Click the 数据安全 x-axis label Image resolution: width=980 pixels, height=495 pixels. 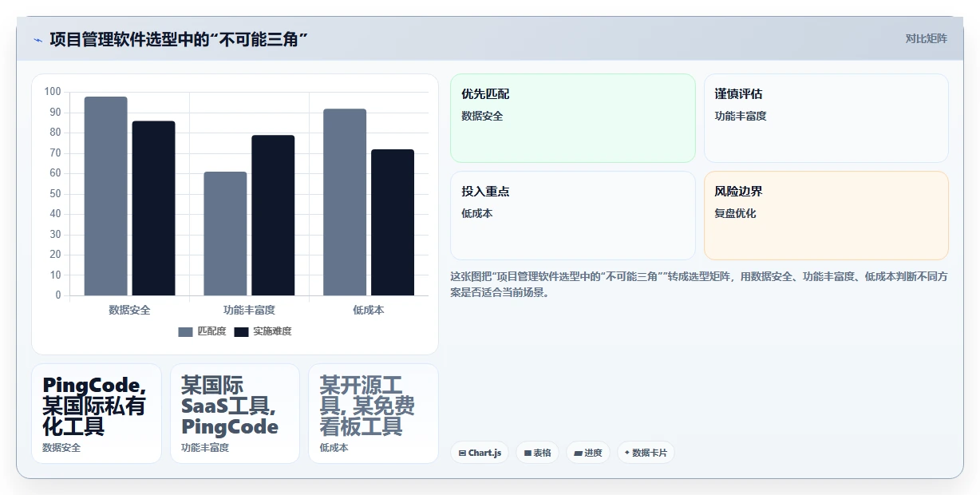click(129, 310)
